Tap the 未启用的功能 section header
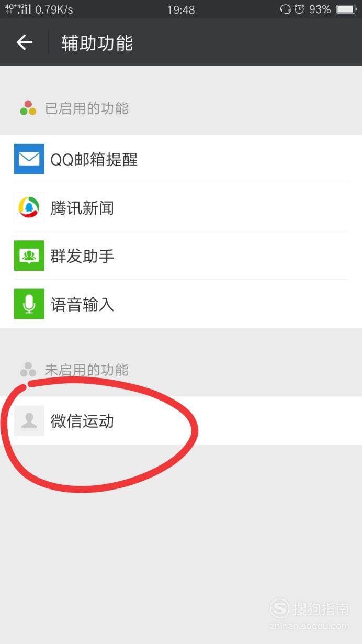Image resolution: width=362 pixels, height=644 pixels. click(x=86, y=370)
